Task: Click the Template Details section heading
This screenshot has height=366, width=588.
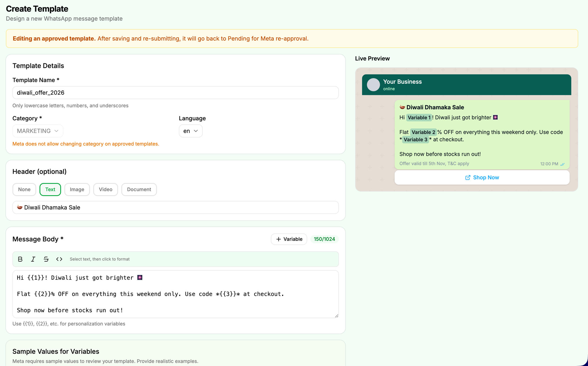Action: click(38, 66)
